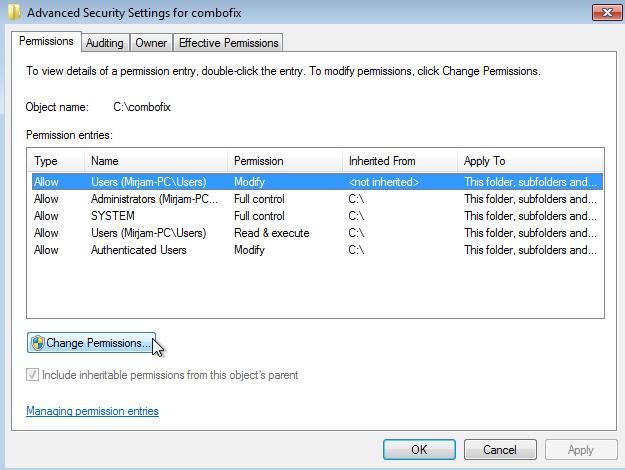Select the not inherited Users Modify entry
625x470 pixels.
pos(148,182)
